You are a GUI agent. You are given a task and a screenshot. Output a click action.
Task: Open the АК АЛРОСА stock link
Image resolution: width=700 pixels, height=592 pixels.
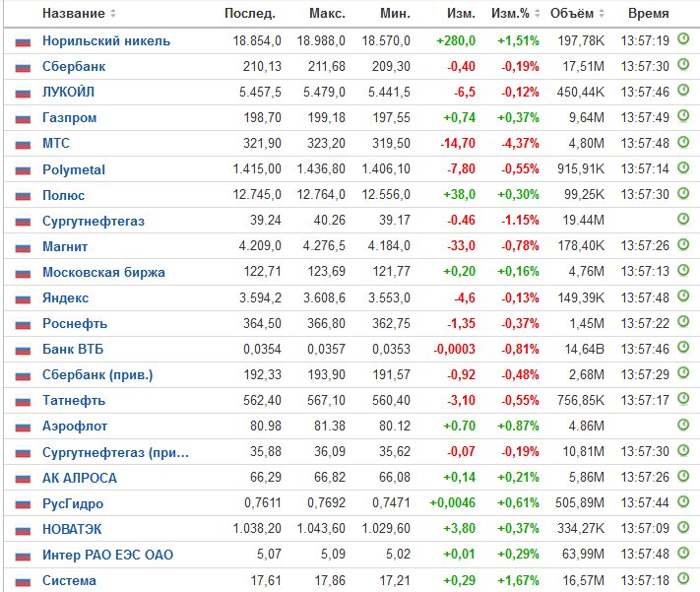(x=80, y=478)
